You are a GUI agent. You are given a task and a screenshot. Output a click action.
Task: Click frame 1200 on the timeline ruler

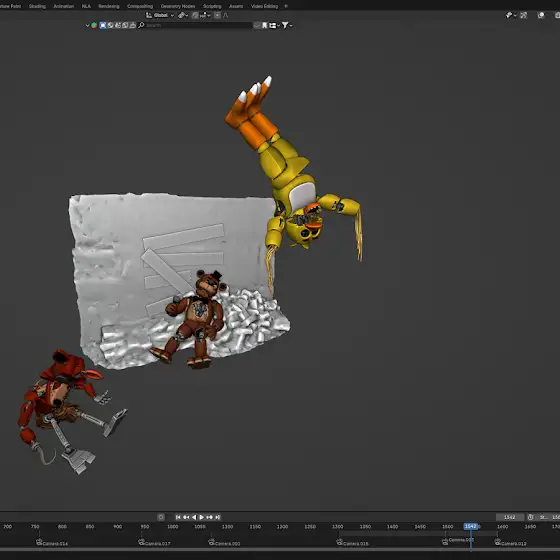282,526
